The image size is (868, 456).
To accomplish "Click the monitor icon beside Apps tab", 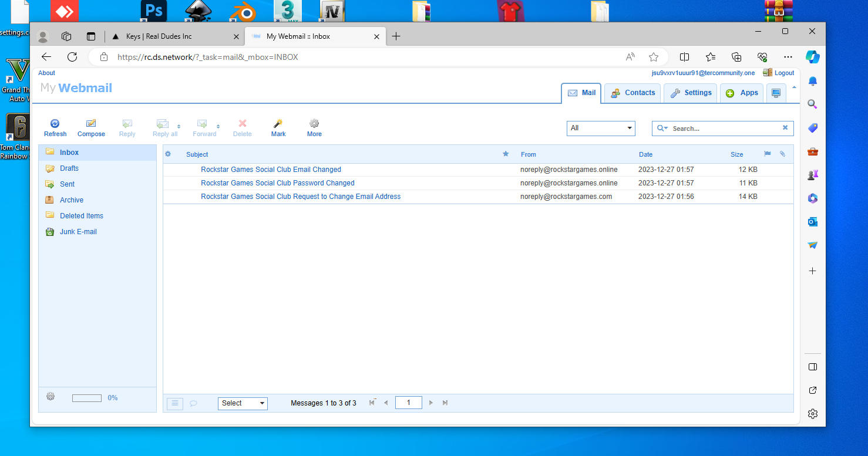I will coord(776,93).
